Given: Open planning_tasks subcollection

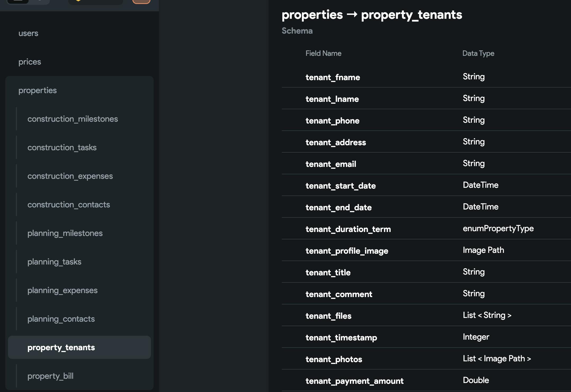Looking at the screenshot, I should pos(54,262).
